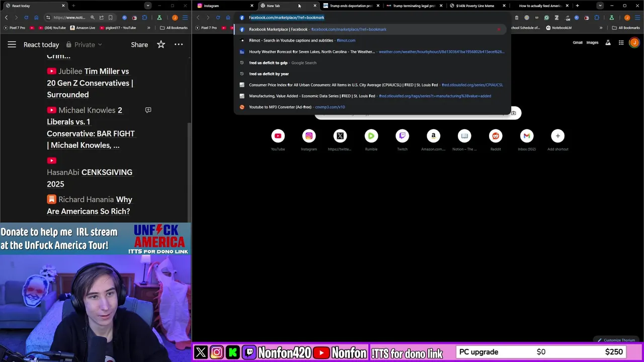Open Jubilee Tim Miller vs 20 Gen Z link

pyautogui.click(x=90, y=83)
